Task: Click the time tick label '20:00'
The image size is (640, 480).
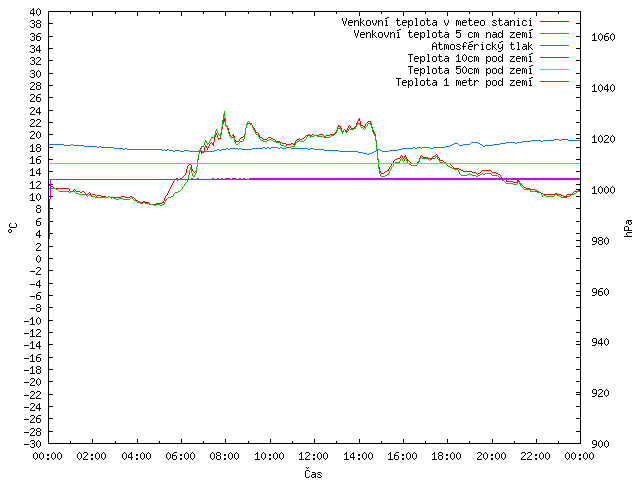Action: point(491,456)
